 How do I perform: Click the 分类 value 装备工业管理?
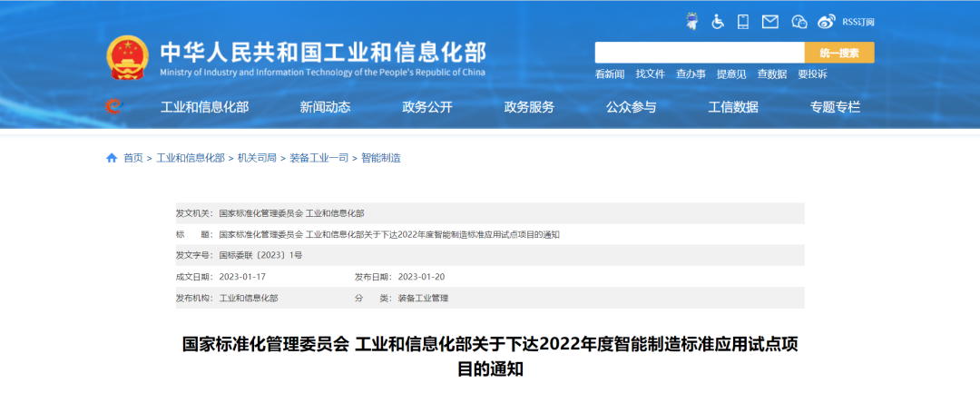pos(423,298)
